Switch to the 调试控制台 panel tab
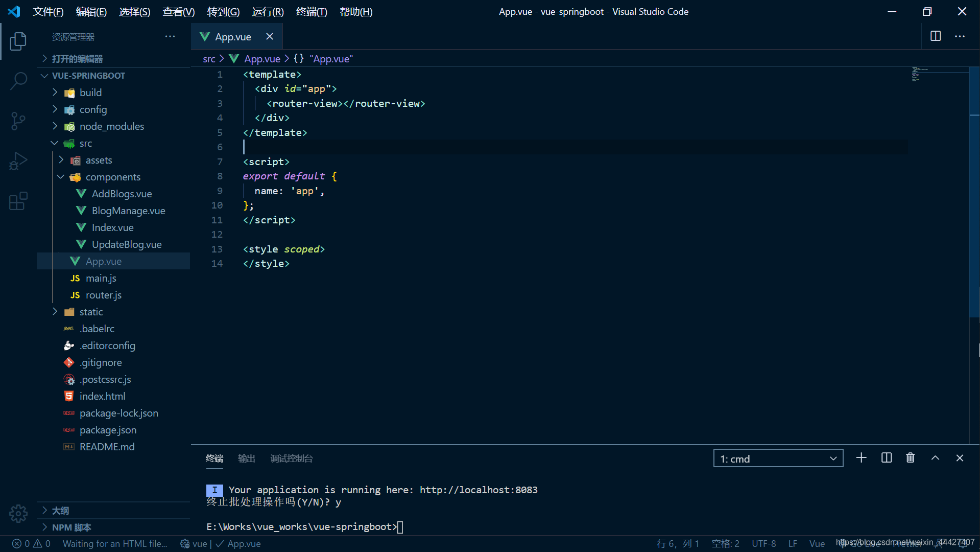 291,458
